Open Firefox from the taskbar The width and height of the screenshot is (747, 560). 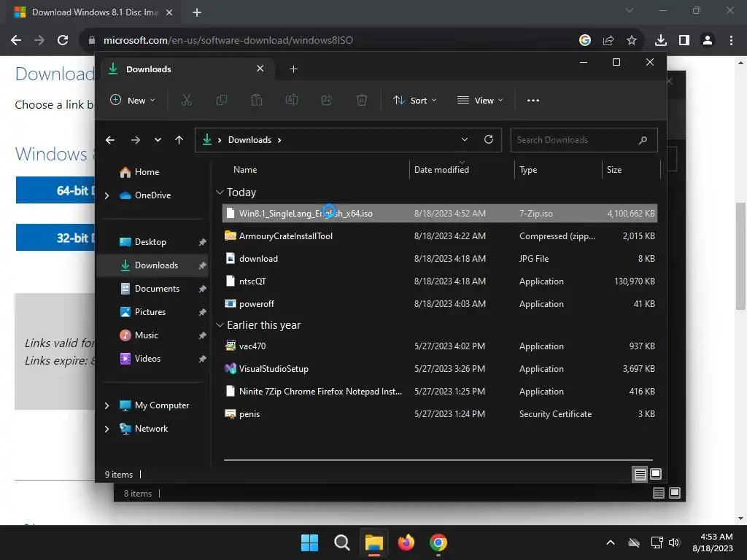point(406,542)
